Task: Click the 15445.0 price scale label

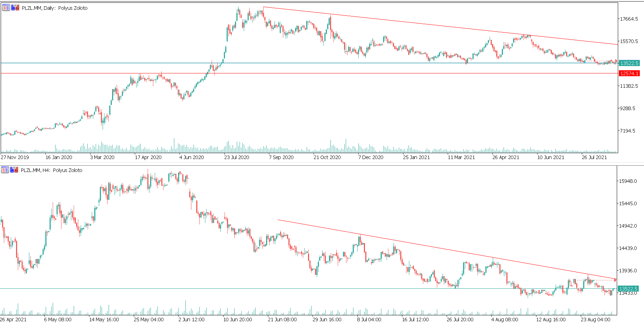Action: (x=628, y=203)
